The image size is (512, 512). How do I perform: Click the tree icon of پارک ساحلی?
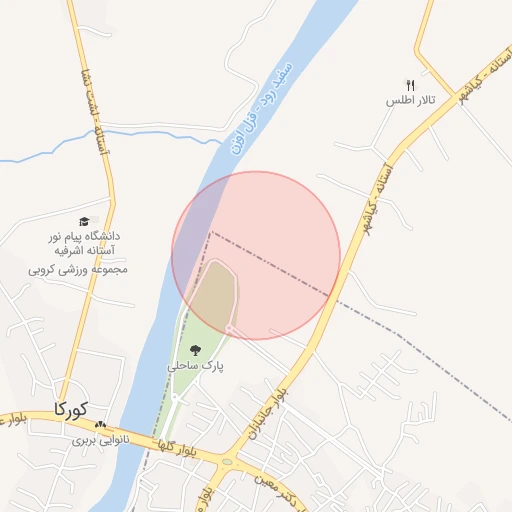click(x=195, y=350)
